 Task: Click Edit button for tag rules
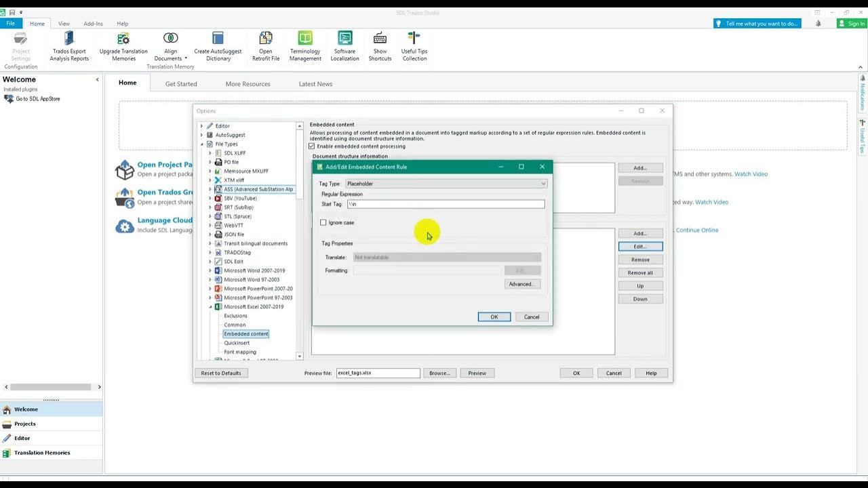coord(640,247)
